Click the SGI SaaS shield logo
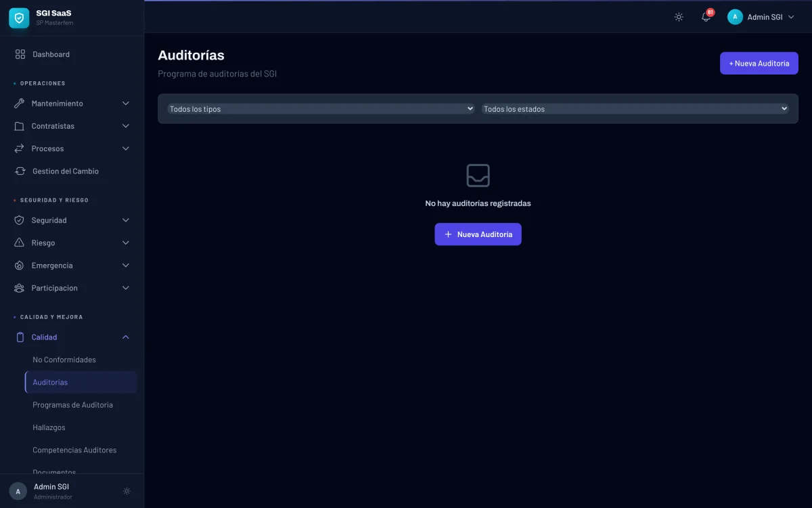The height and width of the screenshot is (508, 812). [18, 18]
